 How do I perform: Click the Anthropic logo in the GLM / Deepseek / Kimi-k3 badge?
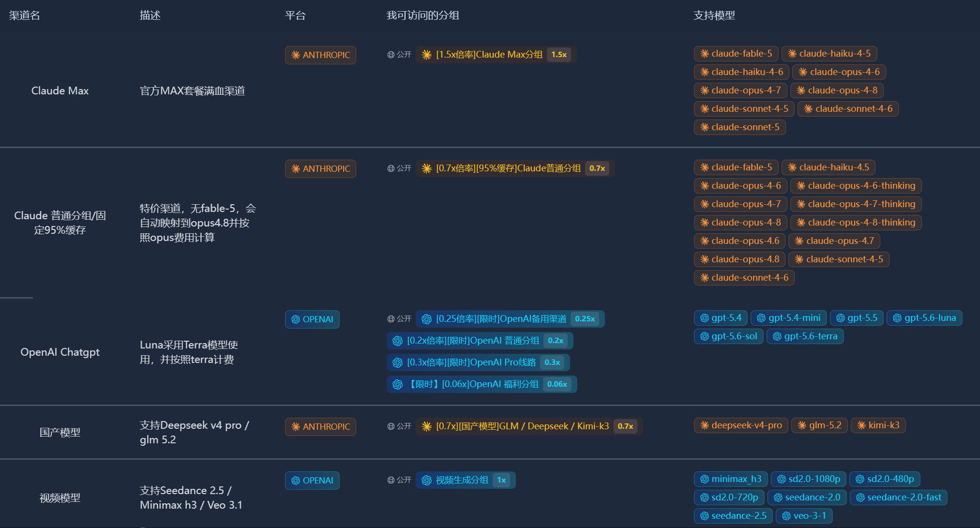pyautogui.click(x=426, y=426)
